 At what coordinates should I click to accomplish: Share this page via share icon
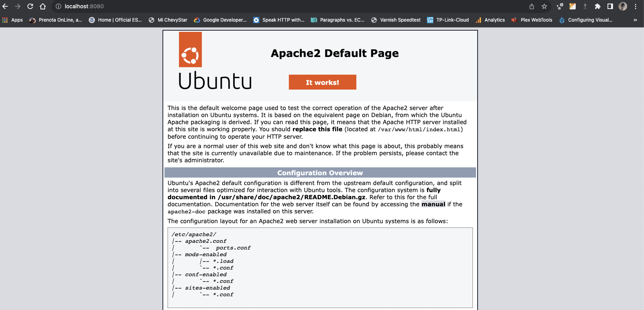pos(532,6)
